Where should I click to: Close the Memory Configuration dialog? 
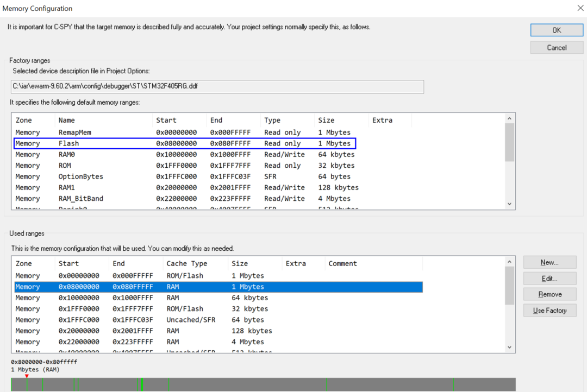point(580,8)
